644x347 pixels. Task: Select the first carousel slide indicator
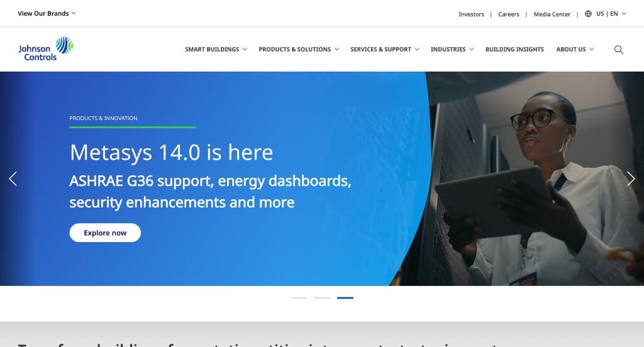click(x=299, y=298)
